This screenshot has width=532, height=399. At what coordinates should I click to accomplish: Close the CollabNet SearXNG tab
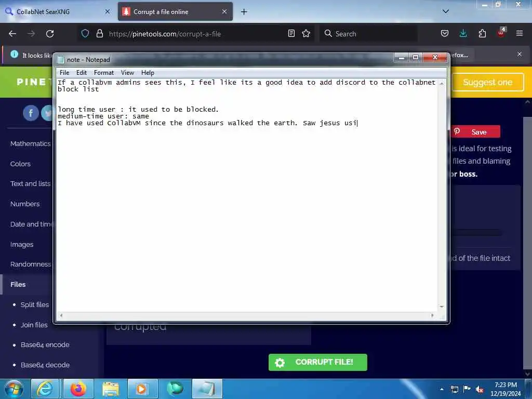108,11
